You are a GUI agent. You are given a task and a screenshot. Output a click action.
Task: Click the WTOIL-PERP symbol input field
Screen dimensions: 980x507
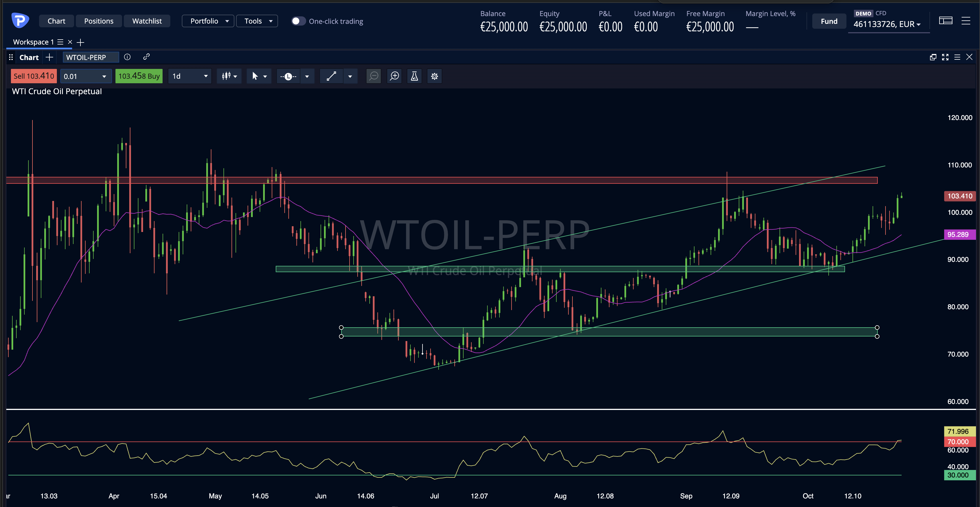(91, 57)
